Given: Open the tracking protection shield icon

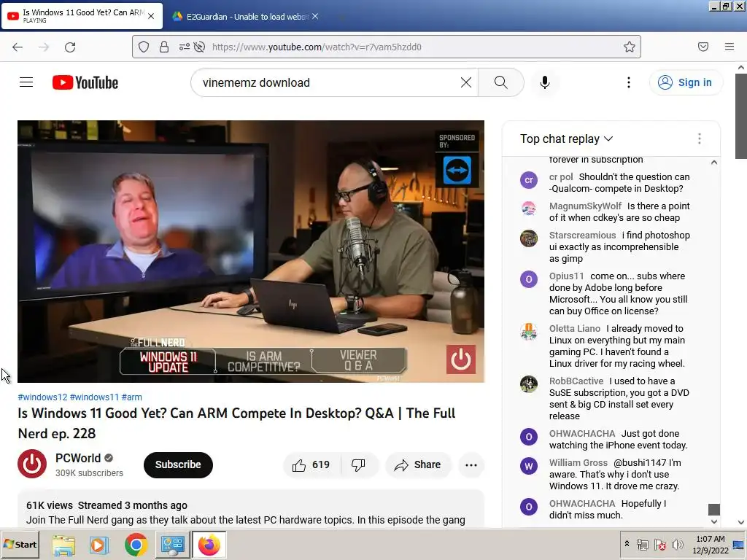Looking at the screenshot, I should click(144, 47).
